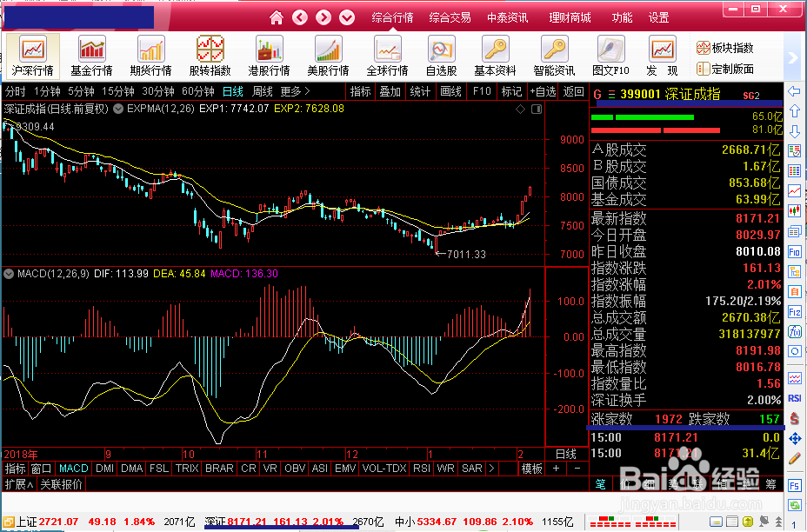807x532 pixels.
Task: Click 统计 statistics button
Action: pyautogui.click(x=420, y=91)
